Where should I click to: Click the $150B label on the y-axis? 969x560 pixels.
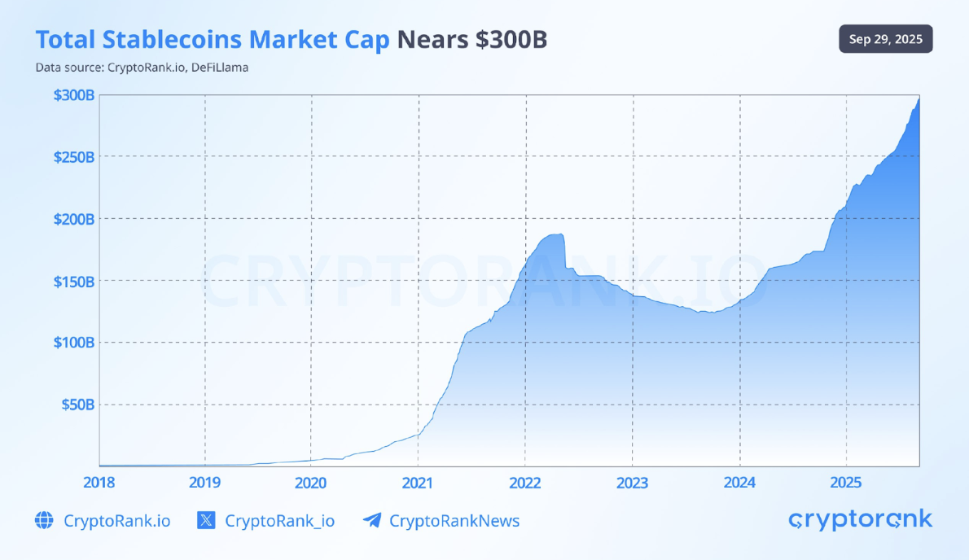point(74,281)
